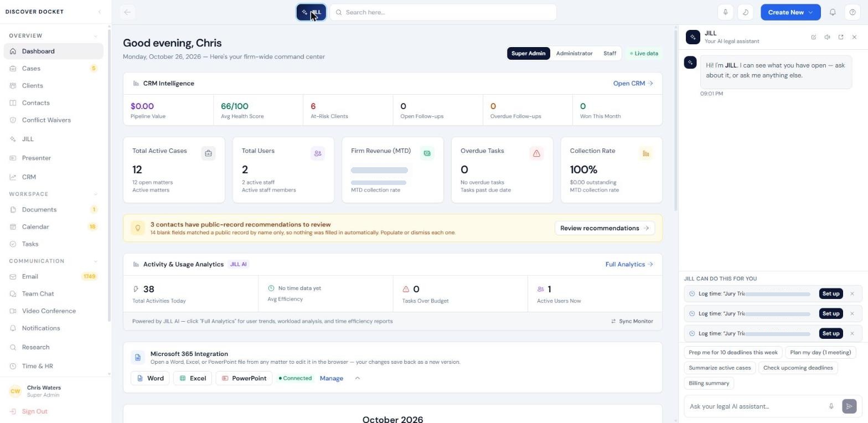Screen dimensions: 868x423
Task: Open Cases in the sidebar
Action: pos(53,69)
